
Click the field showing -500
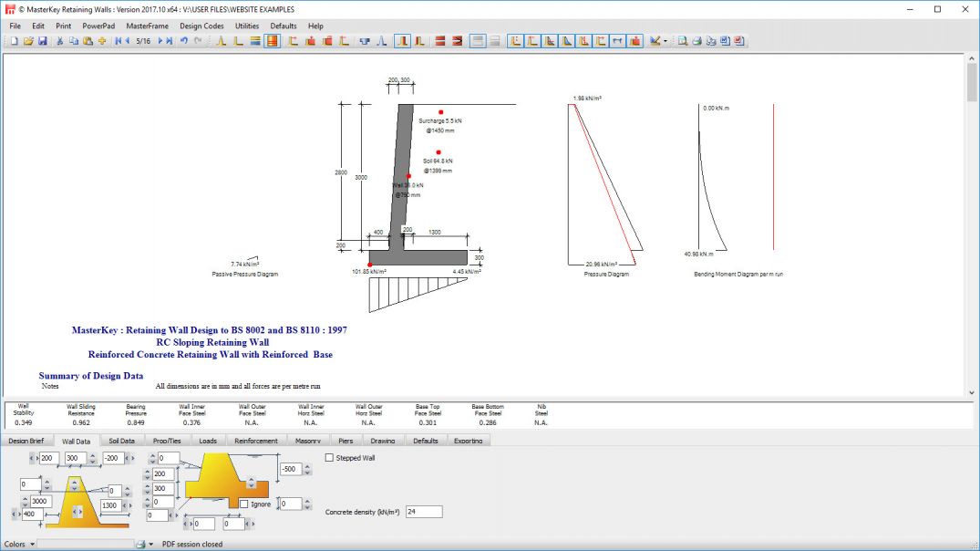click(x=291, y=469)
